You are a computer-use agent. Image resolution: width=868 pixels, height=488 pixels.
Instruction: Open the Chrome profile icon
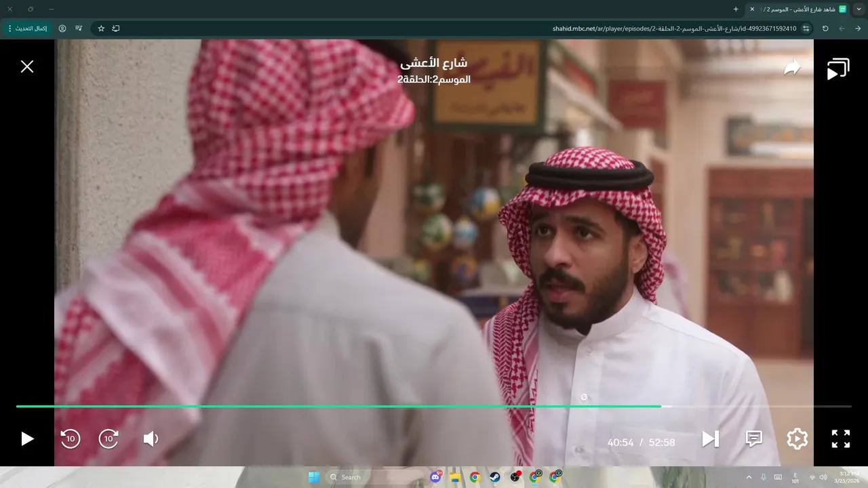click(62, 28)
